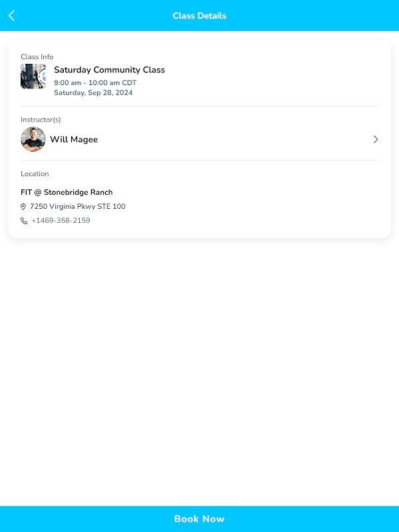The image size is (399, 532).
Task: Click the Saturday, Sep 28, 2024 date
Action: pos(93,93)
